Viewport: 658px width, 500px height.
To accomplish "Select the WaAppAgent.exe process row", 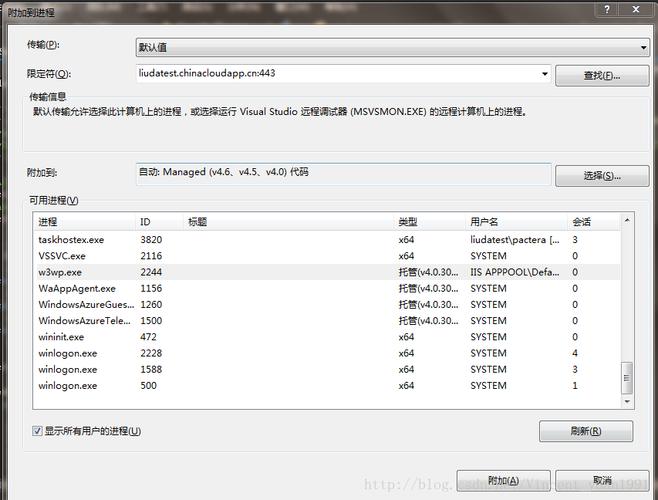I will point(326,288).
